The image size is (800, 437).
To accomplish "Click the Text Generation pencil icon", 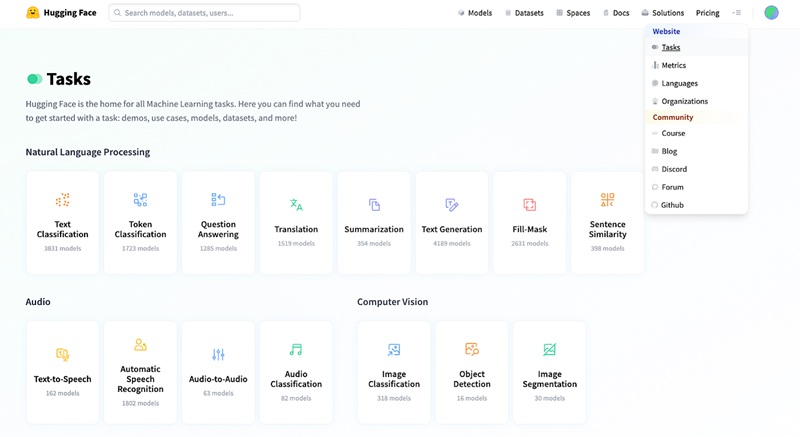I will (452, 205).
